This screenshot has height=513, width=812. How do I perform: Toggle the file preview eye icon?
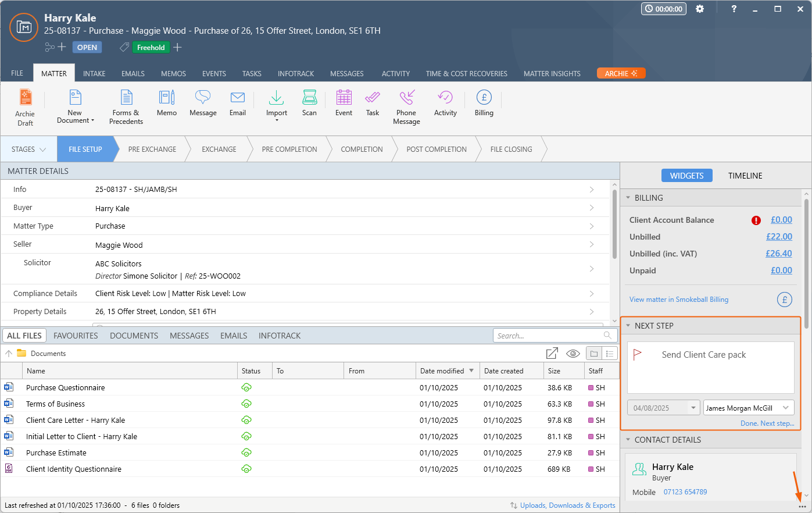click(573, 354)
